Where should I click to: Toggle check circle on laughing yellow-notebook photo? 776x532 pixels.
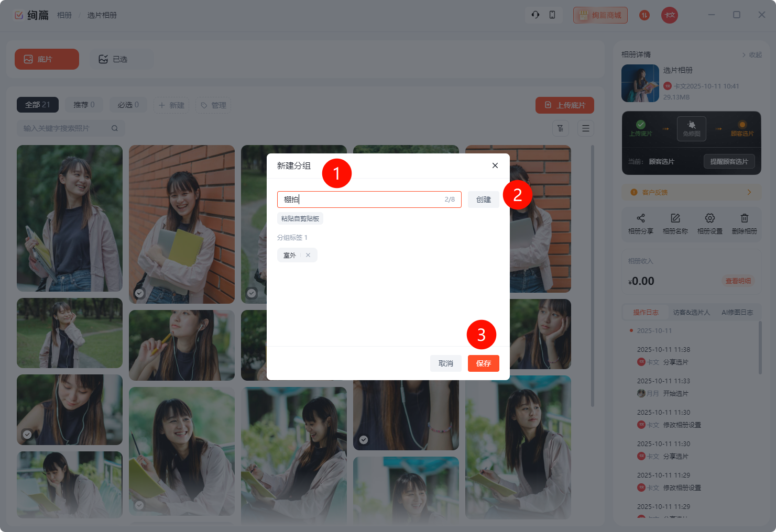click(x=139, y=505)
